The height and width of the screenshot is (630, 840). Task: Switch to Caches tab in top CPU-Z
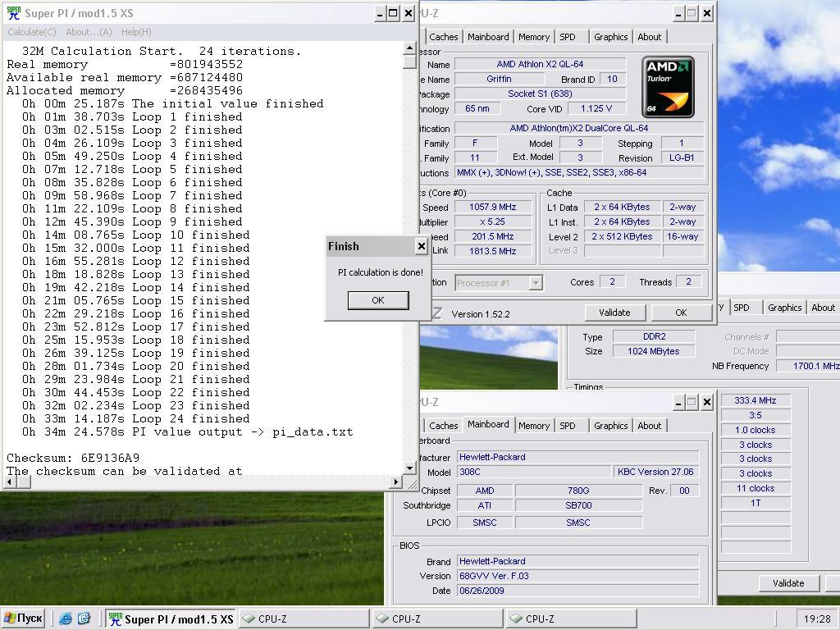click(x=444, y=37)
